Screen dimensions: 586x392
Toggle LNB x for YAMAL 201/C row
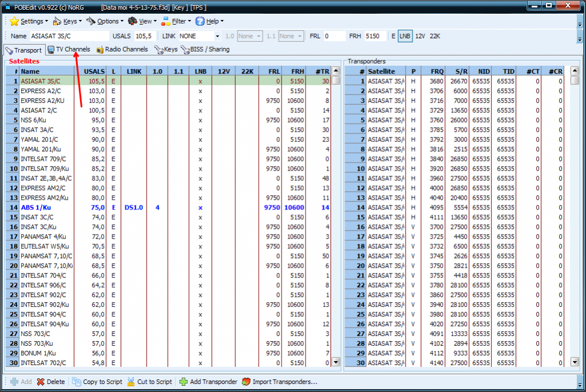[x=200, y=140]
